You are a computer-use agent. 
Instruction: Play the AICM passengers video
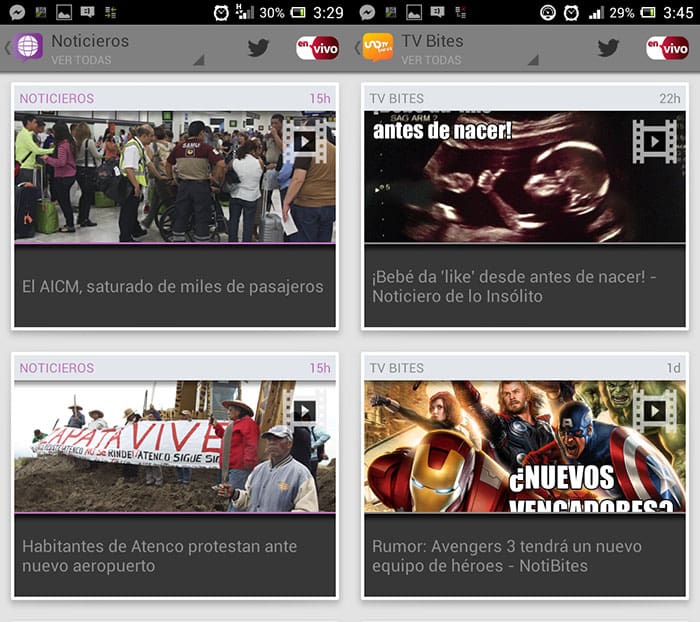[304, 142]
